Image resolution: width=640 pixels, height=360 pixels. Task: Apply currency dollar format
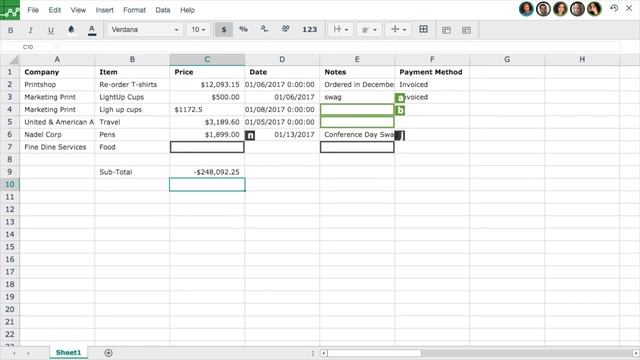click(x=224, y=30)
